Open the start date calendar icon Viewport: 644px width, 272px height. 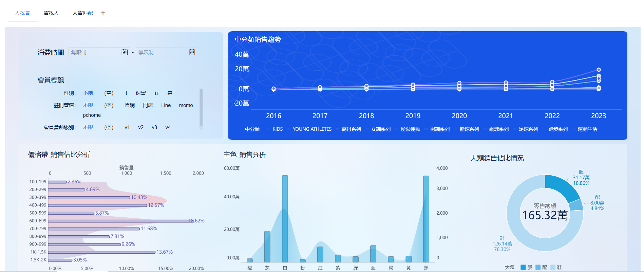coord(125,52)
